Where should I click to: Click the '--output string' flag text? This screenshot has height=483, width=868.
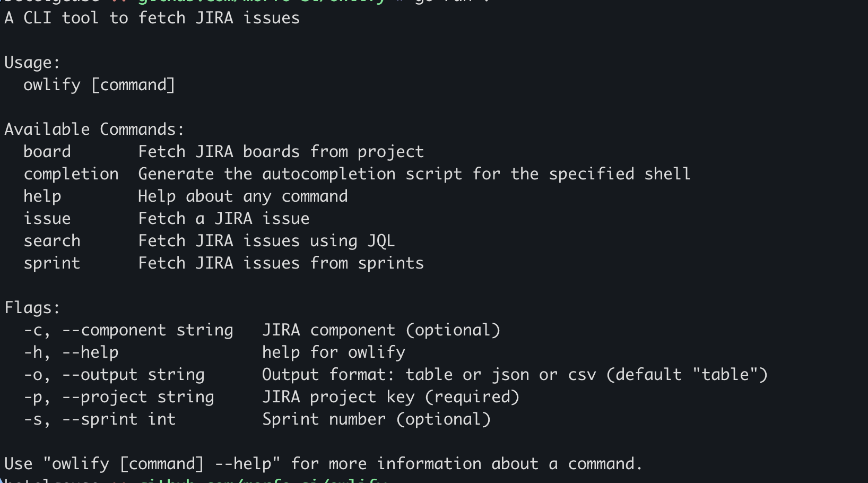133,375
